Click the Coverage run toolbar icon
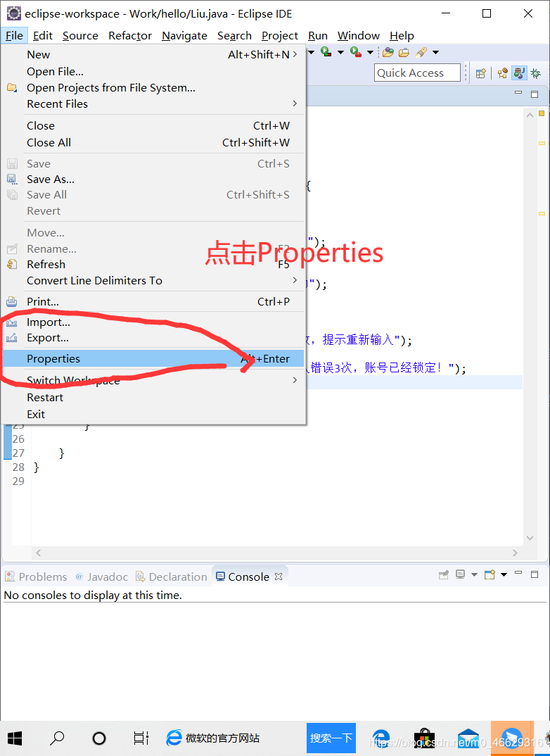The height and width of the screenshot is (756, 550). pyautogui.click(x=326, y=52)
